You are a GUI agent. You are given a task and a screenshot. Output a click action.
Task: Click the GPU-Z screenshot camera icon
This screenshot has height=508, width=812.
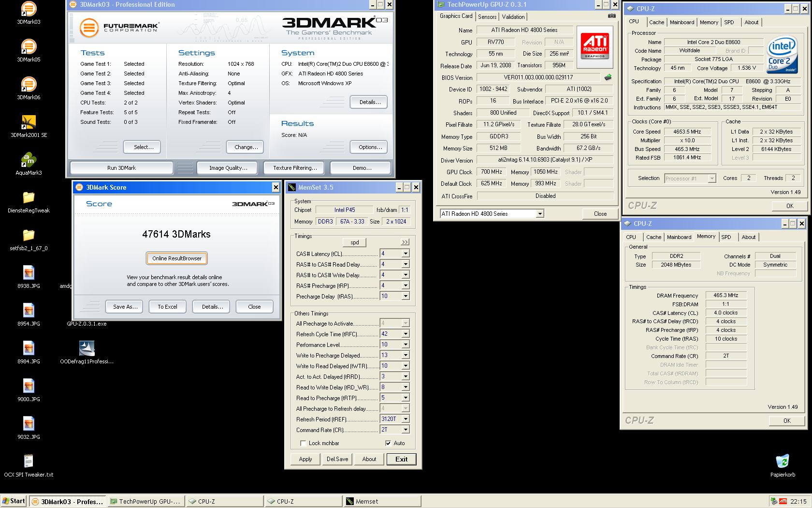(611, 16)
